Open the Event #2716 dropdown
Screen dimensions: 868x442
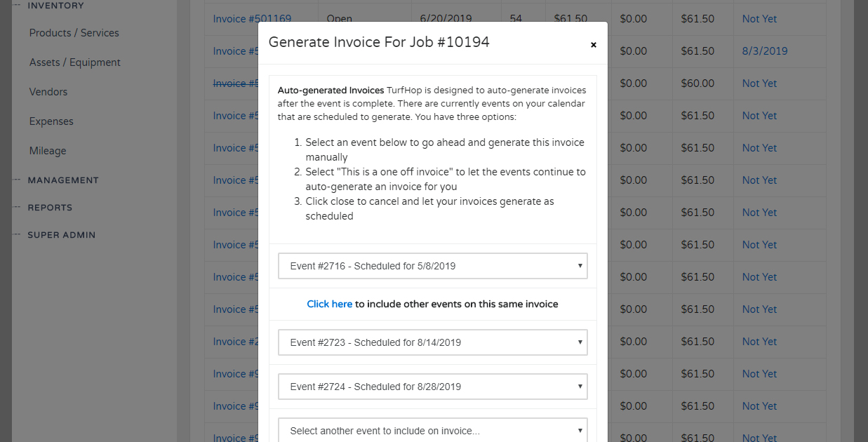tap(432, 266)
